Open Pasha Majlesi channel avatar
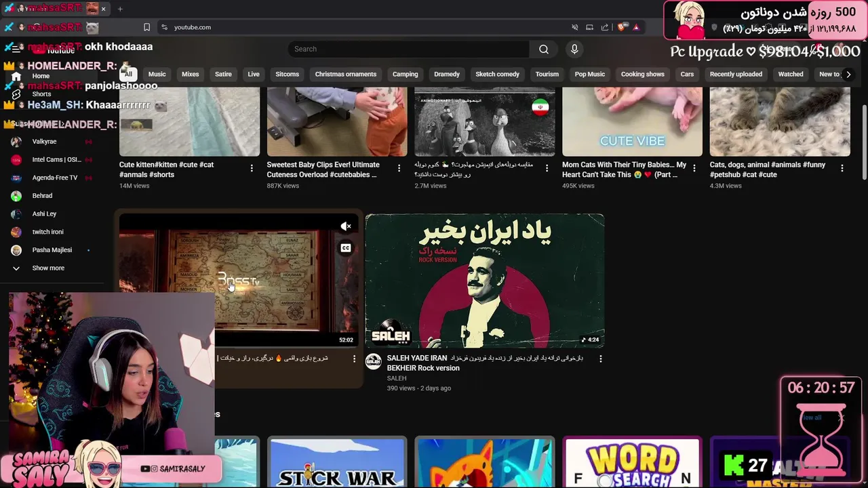 click(16, 250)
